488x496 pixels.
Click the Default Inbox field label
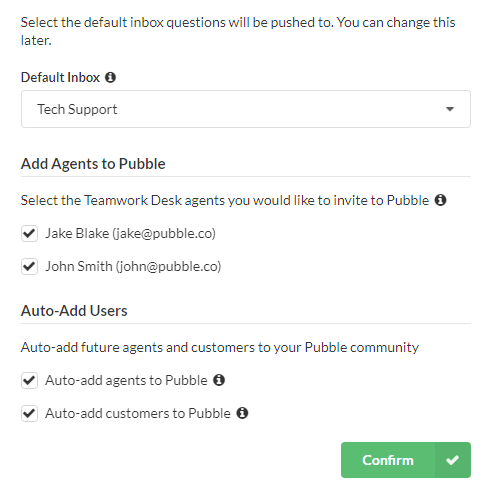(60, 77)
